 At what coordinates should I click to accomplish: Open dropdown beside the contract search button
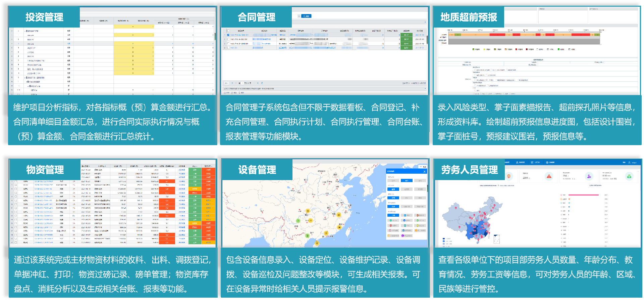[x=299, y=16]
